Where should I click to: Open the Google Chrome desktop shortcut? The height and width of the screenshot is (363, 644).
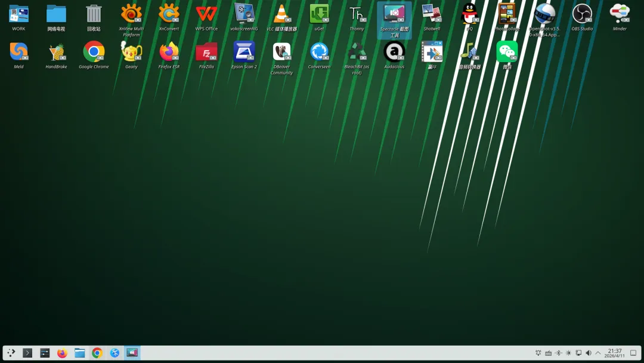(x=94, y=52)
